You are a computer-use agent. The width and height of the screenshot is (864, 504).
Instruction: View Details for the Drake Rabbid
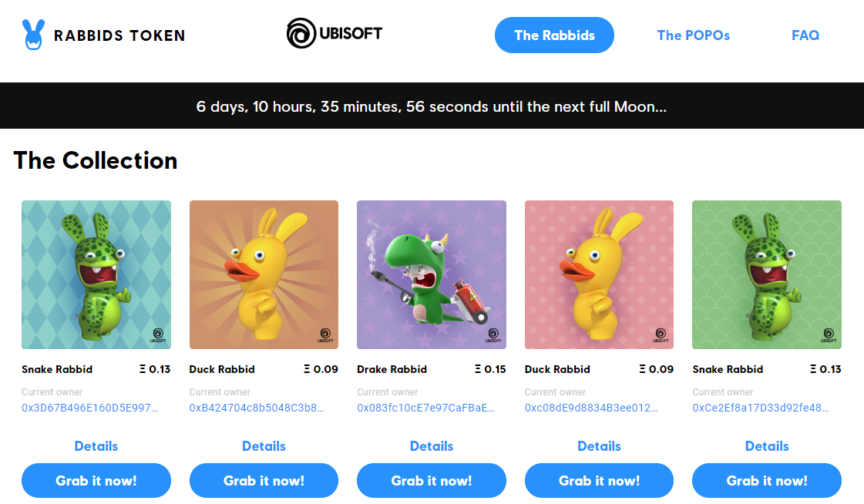[432, 446]
